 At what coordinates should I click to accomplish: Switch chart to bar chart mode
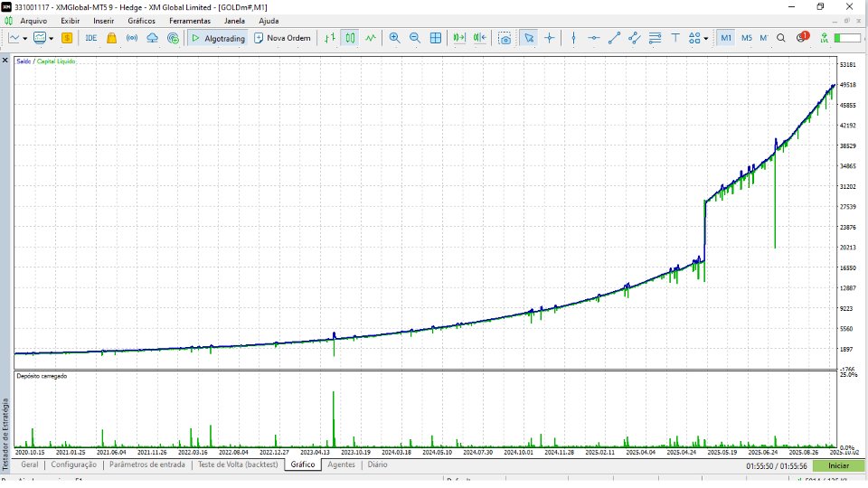pos(330,38)
